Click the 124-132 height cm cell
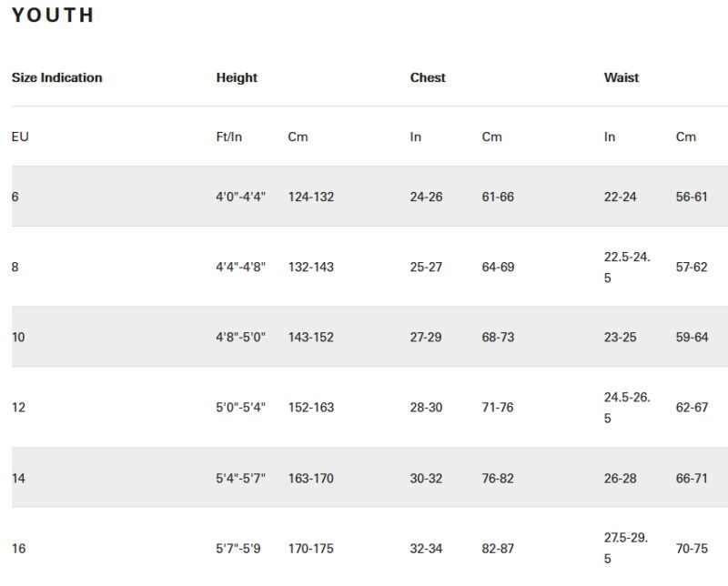The width and height of the screenshot is (728, 586). [x=310, y=197]
